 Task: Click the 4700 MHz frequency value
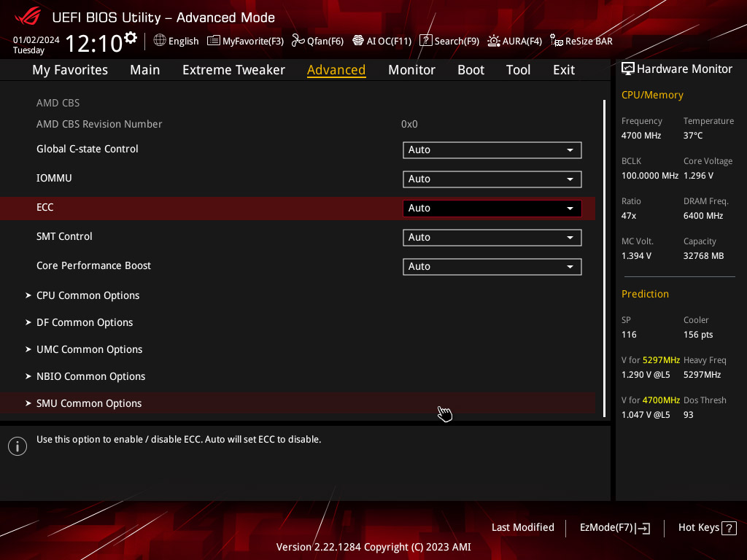[x=640, y=136]
